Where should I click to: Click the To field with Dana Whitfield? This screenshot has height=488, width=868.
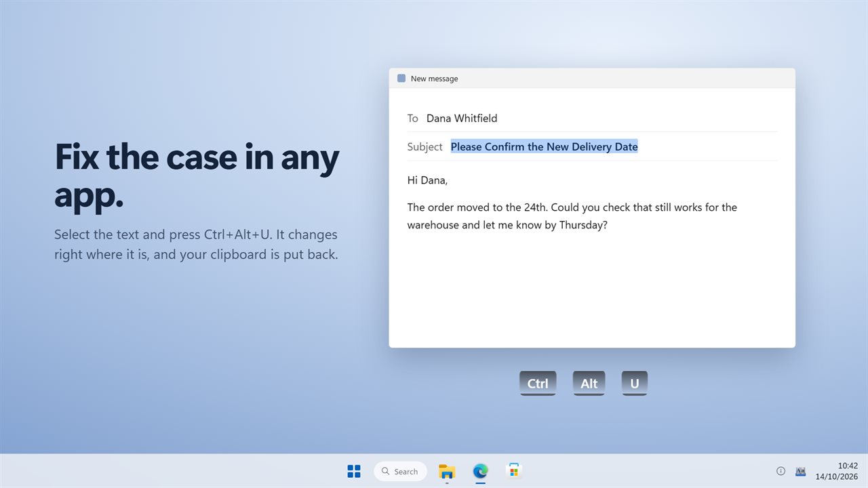click(x=592, y=118)
